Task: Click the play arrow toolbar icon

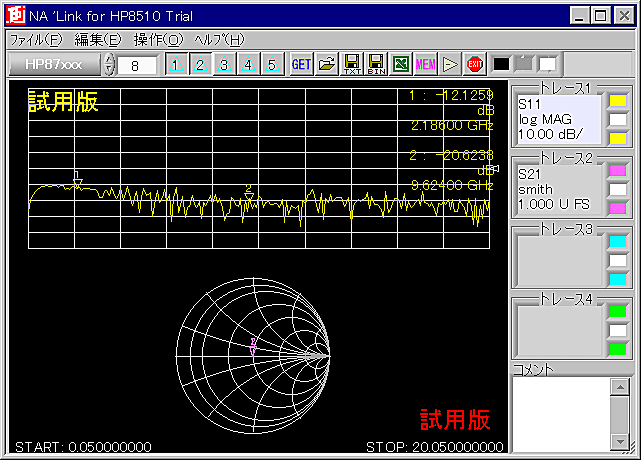Action: pyautogui.click(x=450, y=64)
